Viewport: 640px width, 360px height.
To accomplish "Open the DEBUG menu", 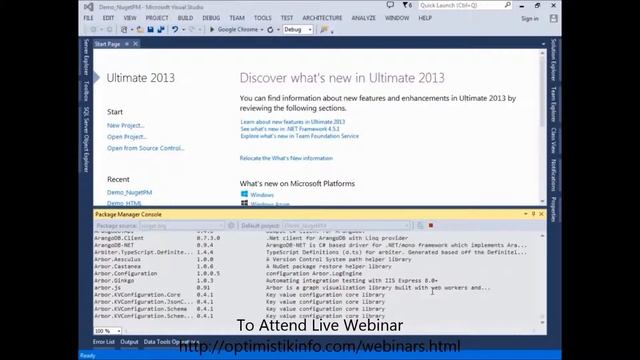I will pos(211,18).
